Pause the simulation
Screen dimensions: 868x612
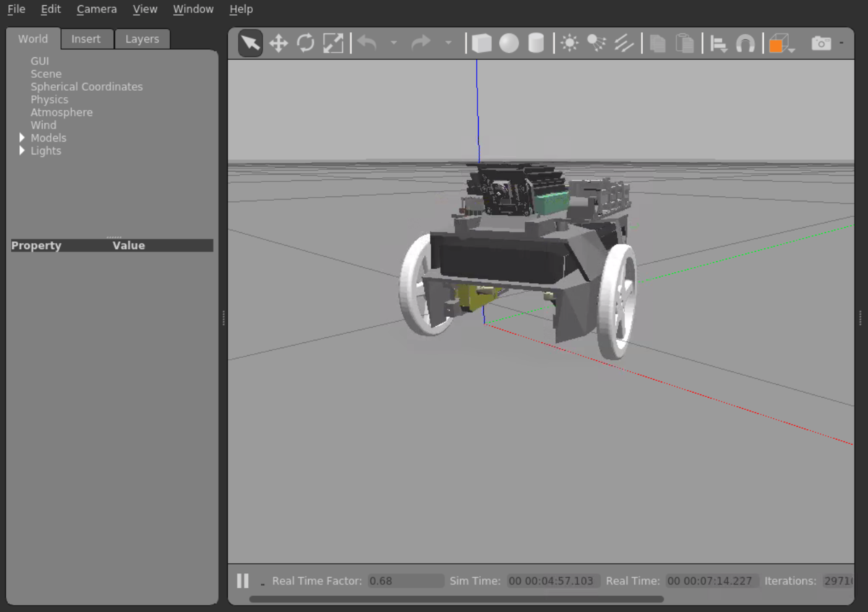coord(243,581)
